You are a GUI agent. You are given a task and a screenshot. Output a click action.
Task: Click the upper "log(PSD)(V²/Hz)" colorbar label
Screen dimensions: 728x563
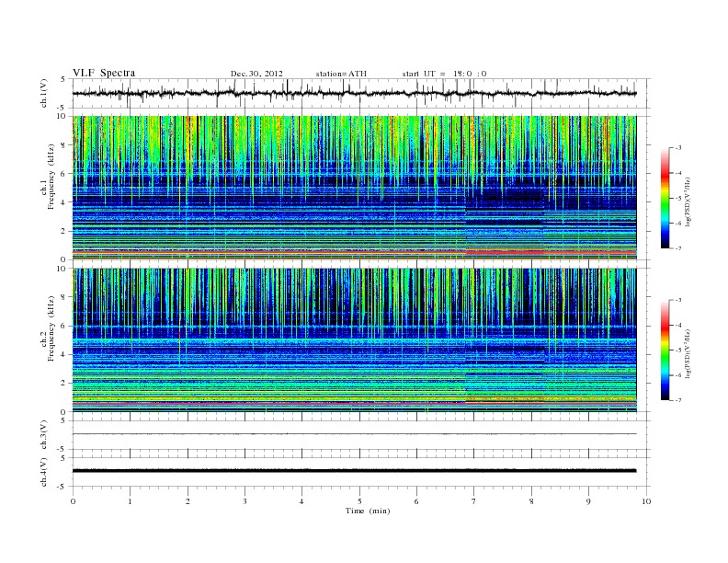[x=688, y=201]
